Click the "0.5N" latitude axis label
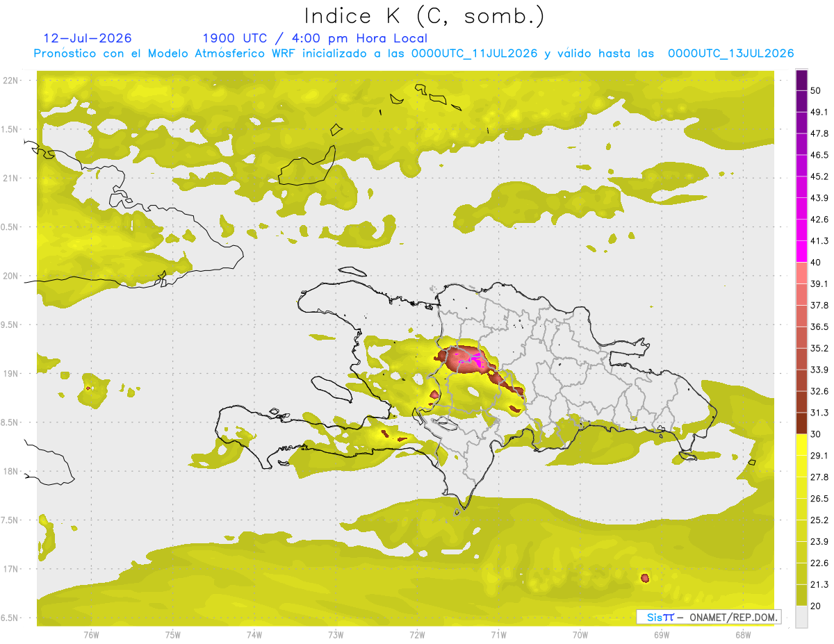The width and height of the screenshot is (834, 644). click(10, 227)
